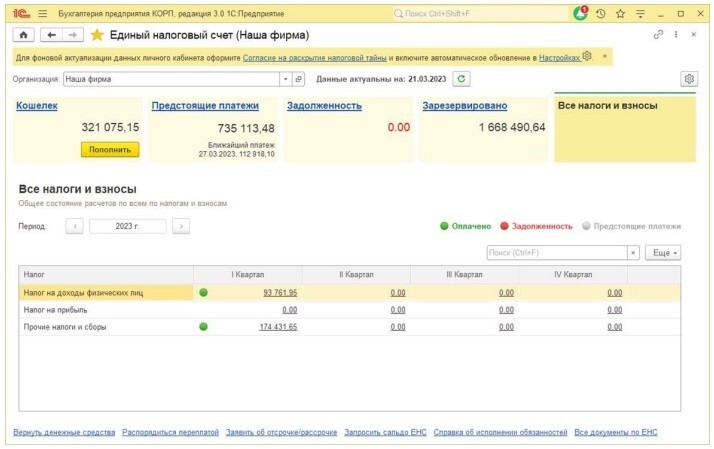
Task: Add page to favorites with star icon
Action: 97,34
